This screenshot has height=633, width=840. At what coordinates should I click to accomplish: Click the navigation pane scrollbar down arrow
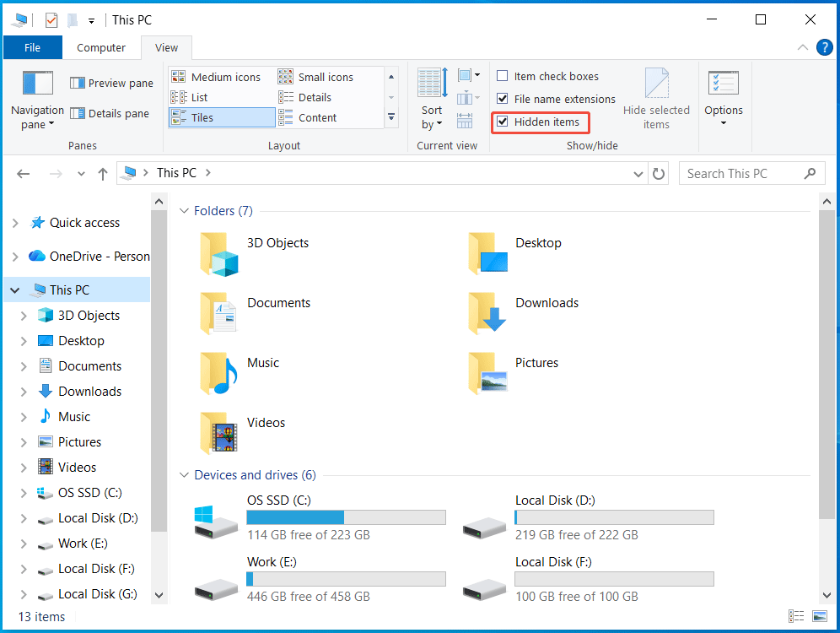click(159, 595)
